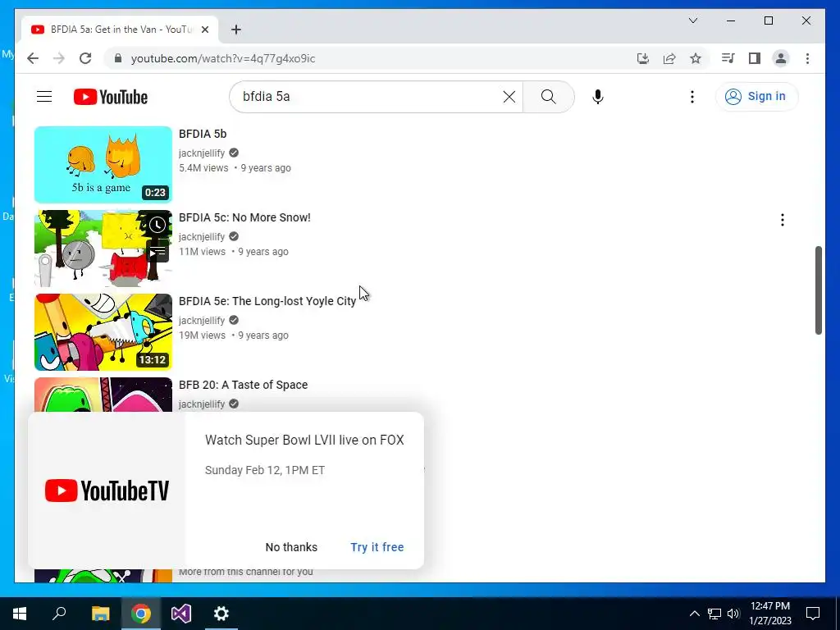Viewport: 840px width, 630px height.
Task: Add BFDIA 5c to Watch later clock icon
Action: click(x=157, y=225)
